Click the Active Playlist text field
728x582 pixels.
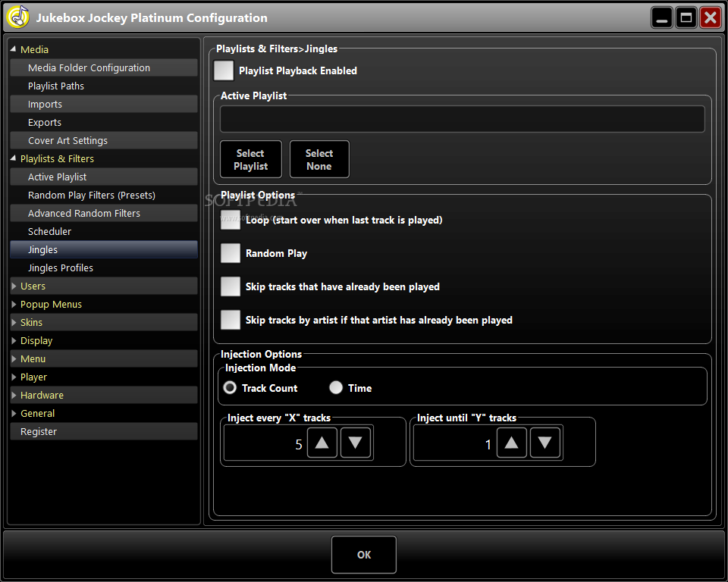pyautogui.click(x=463, y=119)
